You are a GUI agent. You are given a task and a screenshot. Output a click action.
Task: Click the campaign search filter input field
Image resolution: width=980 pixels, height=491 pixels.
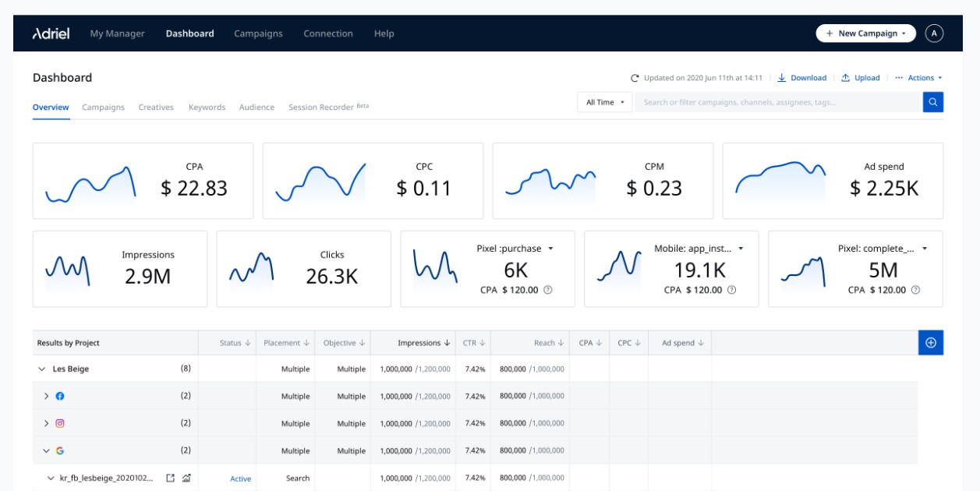click(x=777, y=102)
